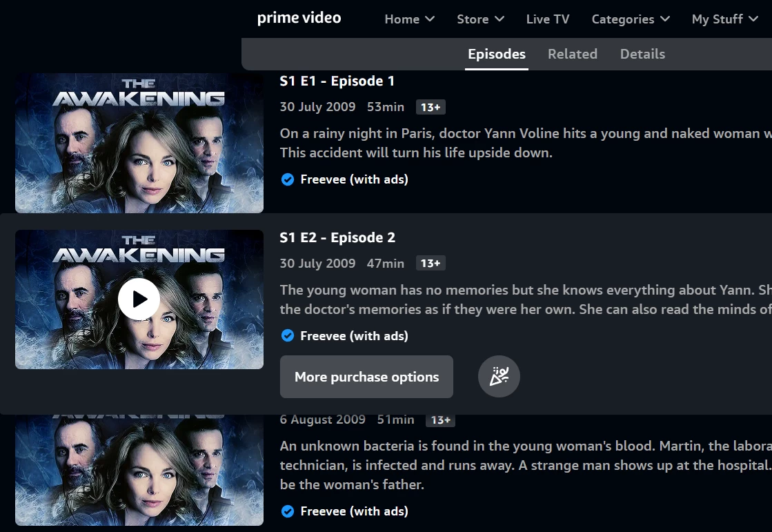This screenshot has height=532, width=772.
Task: Click Episode 1 description about Yann Voline
Action: pyautogui.click(x=526, y=143)
